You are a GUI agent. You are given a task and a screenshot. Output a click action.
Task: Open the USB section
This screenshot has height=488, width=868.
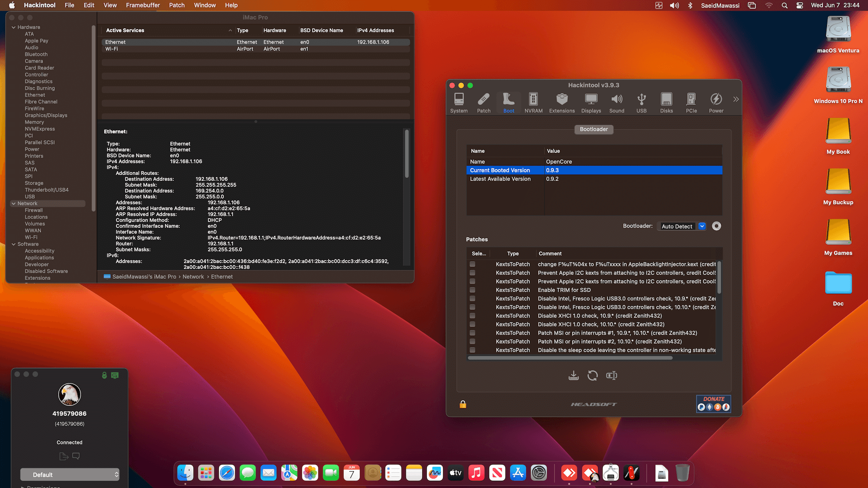(642, 103)
